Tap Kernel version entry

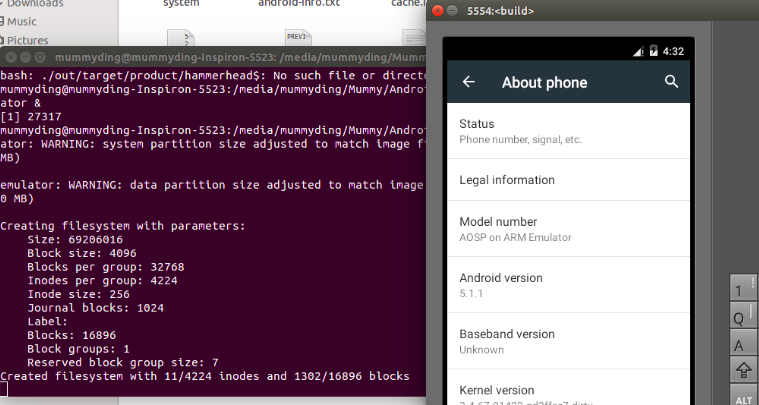coord(568,387)
